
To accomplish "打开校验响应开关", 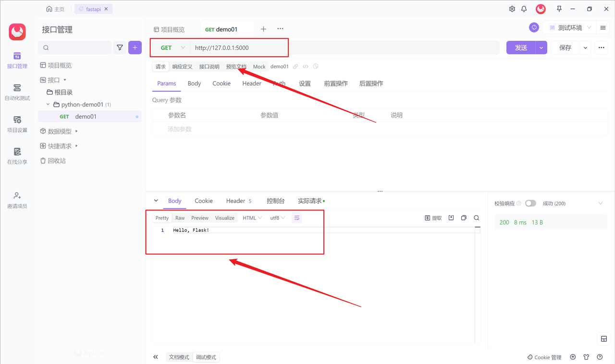I will click(x=530, y=203).
